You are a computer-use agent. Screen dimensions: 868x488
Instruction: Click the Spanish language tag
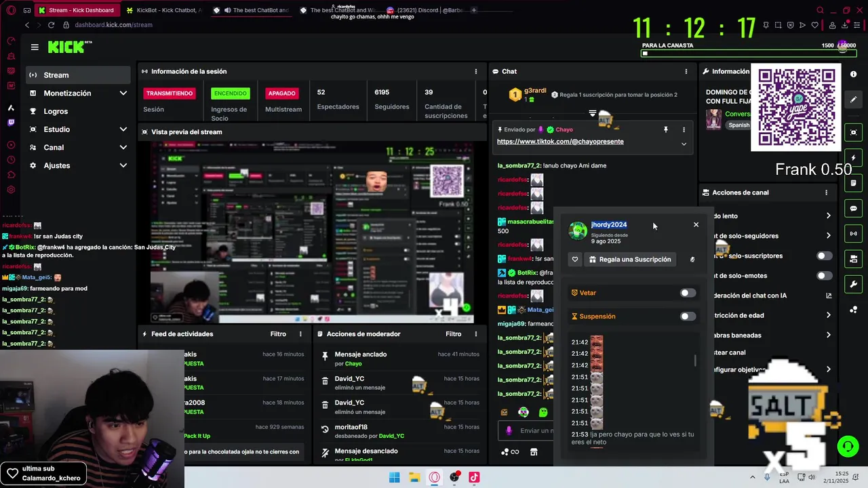tap(738, 125)
